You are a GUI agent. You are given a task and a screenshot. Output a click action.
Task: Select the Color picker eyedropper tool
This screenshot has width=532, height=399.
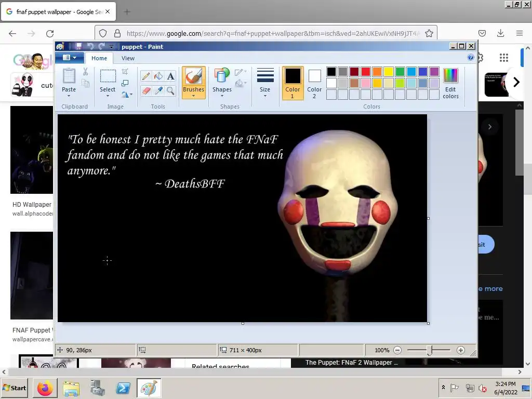(158, 90)
